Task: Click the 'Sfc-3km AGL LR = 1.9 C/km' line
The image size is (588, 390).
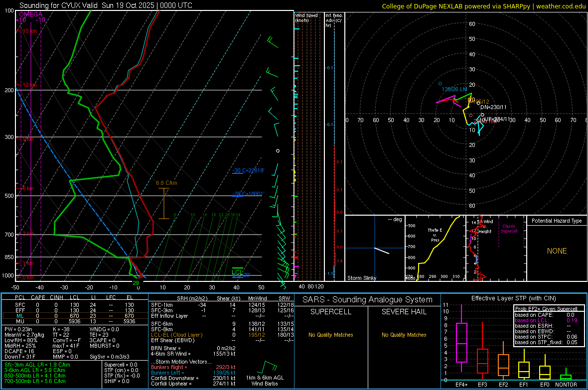Action: 37,365
